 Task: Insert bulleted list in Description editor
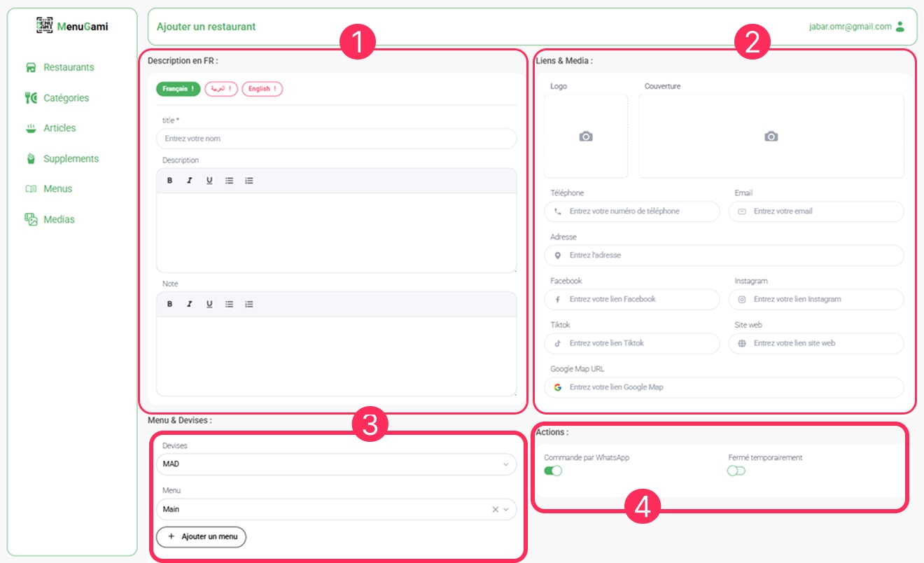[x=229, y=181]
